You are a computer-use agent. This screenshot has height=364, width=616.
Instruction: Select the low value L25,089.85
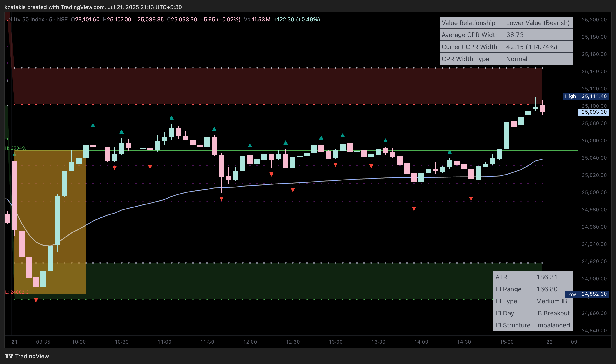point(149,19)
